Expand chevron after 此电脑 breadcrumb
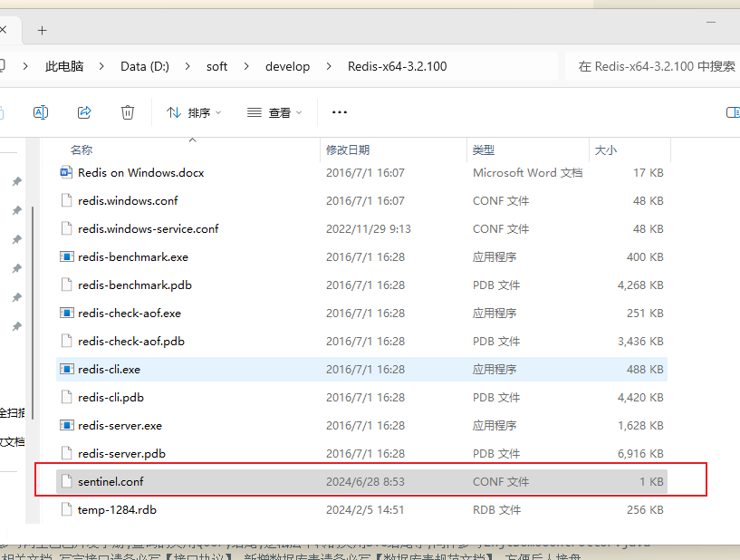The width and height of the screenshot is (740, 560). pyautogui.click(x=101, y=66)
